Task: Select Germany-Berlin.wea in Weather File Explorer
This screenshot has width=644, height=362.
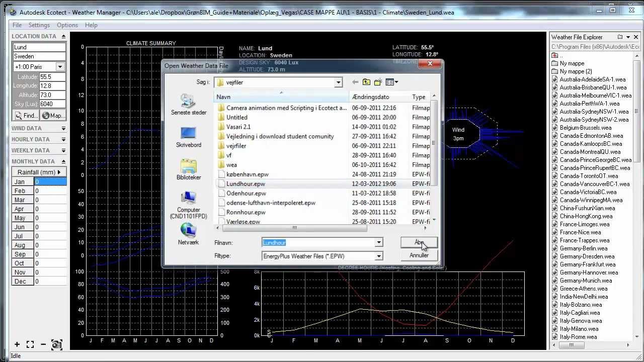Action: coord(583,248)
